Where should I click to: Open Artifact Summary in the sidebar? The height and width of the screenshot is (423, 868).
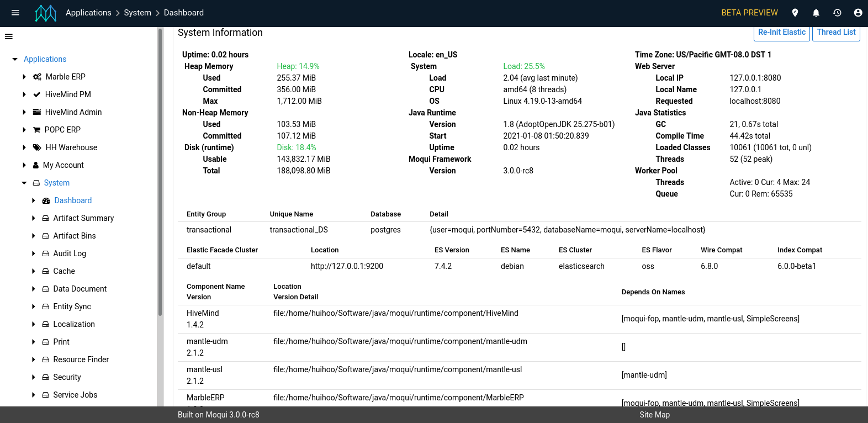coord(83,218)
